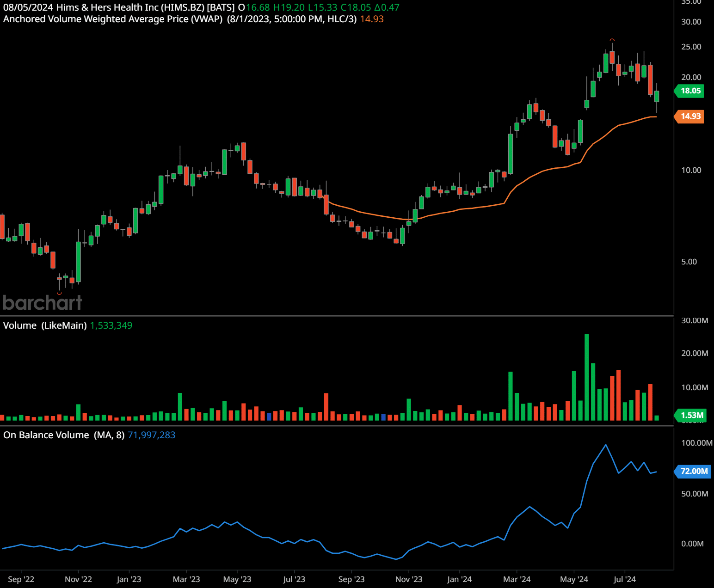Click the Mar '23 date axis label
This screenshot has height=588, width=714.
[186, 579]
